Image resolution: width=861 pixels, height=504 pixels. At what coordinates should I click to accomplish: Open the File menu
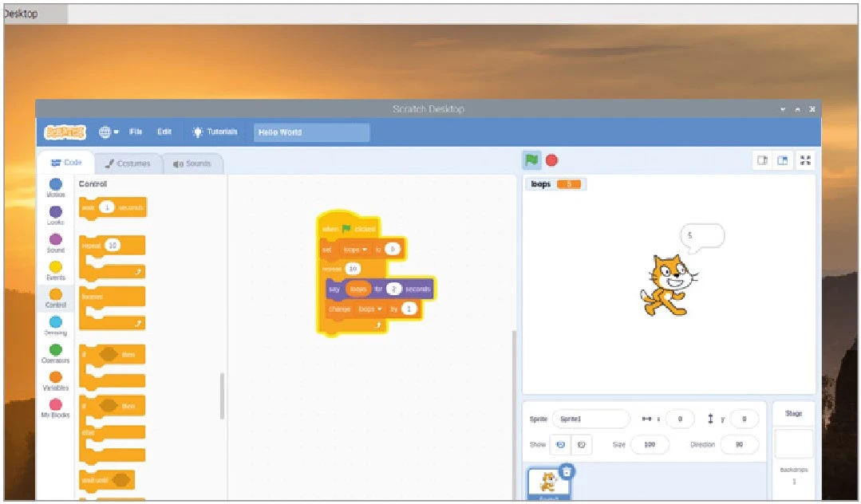136,132
